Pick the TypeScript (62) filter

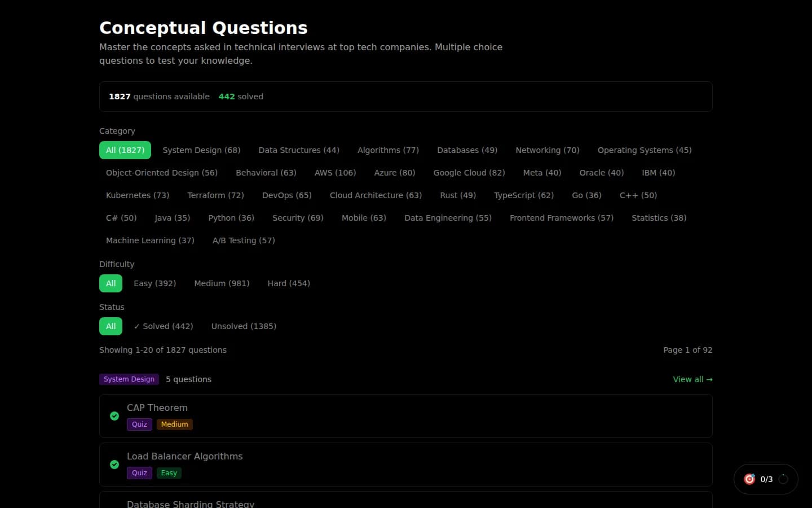pyautogui.click(x=524, y=195)
